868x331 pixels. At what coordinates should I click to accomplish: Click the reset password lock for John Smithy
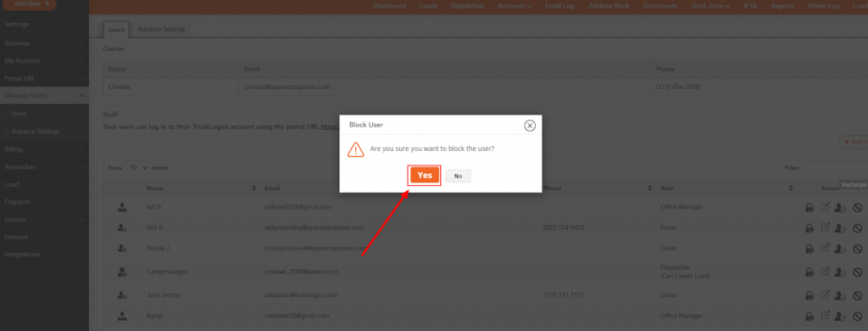click(810, 295)
